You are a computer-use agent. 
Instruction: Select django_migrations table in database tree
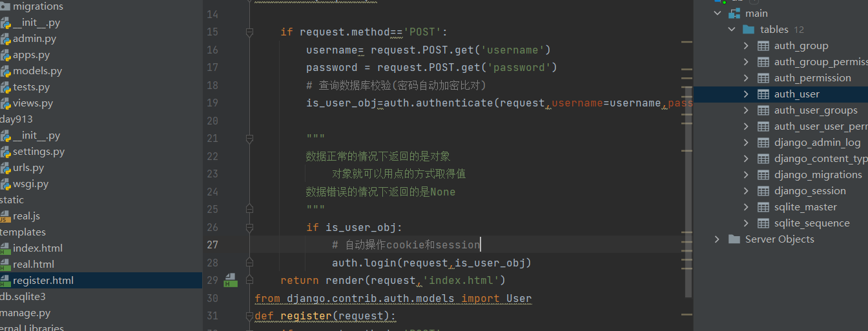coord(818,175)
